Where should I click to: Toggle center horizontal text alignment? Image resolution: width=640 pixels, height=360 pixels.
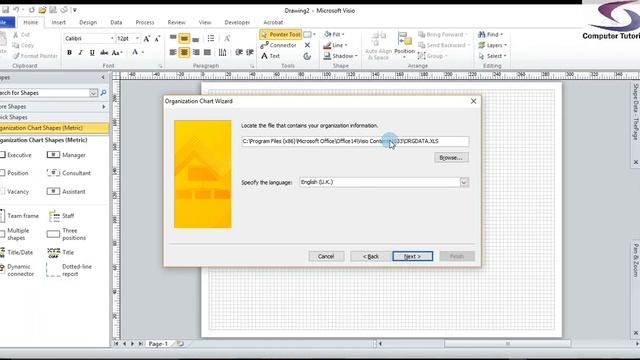(184, 52)
